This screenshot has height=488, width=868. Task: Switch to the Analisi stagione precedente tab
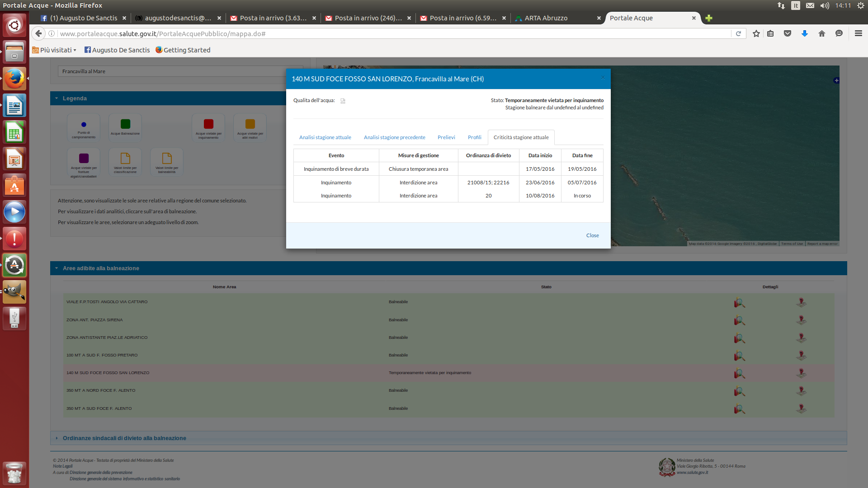coord(394,137)
